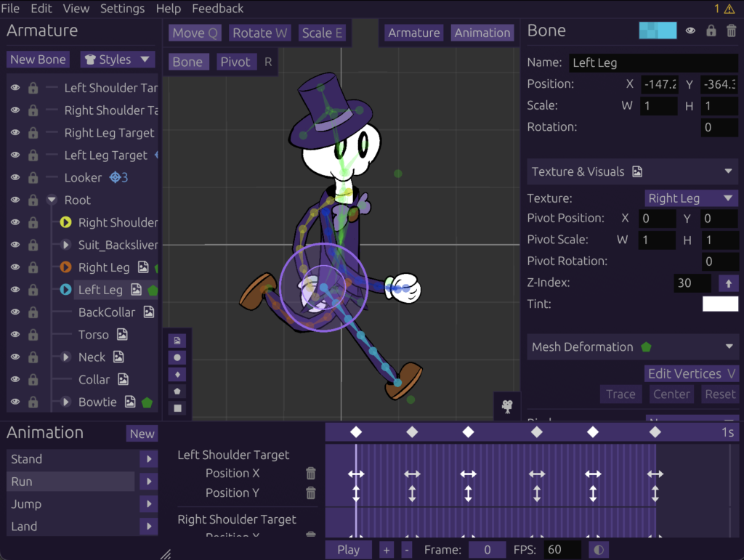Click the FPS input field
Screen dimensions: 744x560
[562, 550]
